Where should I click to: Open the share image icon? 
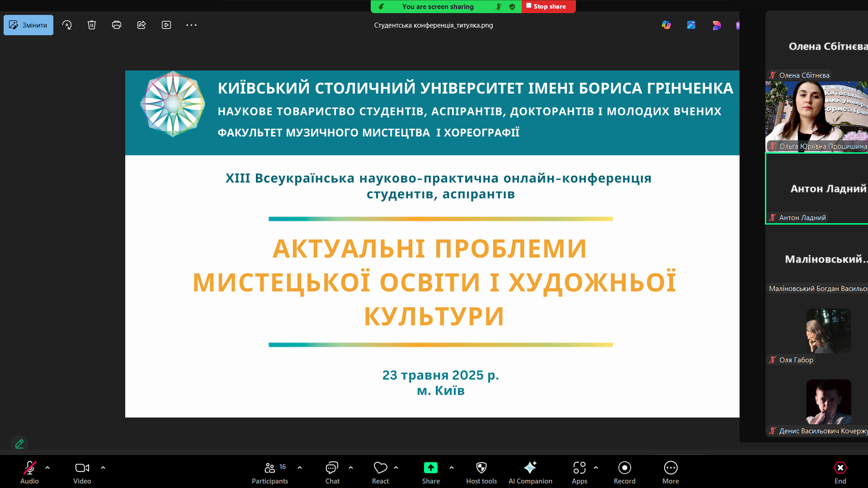pos(142,25)
